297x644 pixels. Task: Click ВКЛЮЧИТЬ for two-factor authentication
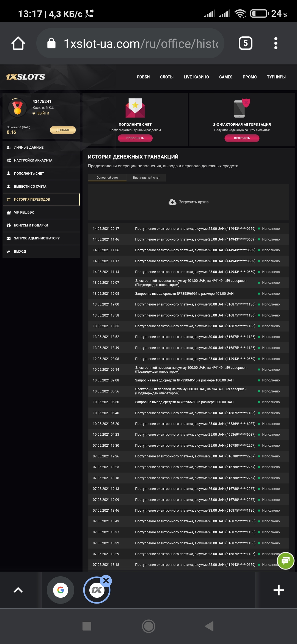click(242, 138)
